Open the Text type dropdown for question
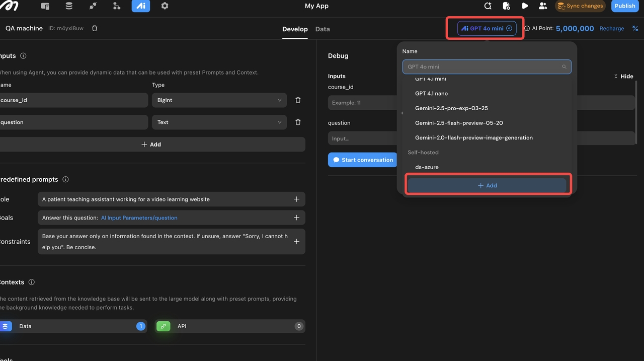Screen dimensions: 644x361 219,122
